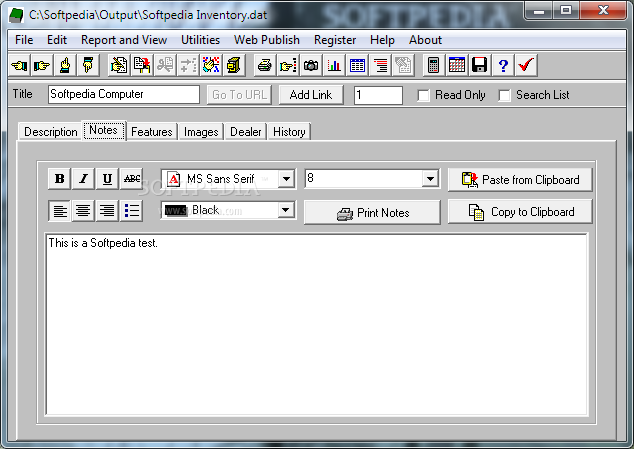Toggle bold formatting in notes

coord(59,179)
